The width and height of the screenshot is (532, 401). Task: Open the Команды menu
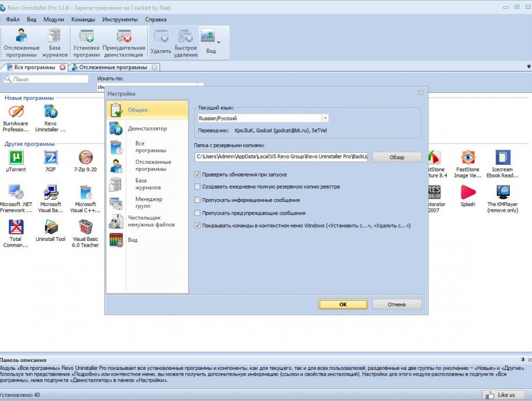pyautogui.click(x=83, y=19)
